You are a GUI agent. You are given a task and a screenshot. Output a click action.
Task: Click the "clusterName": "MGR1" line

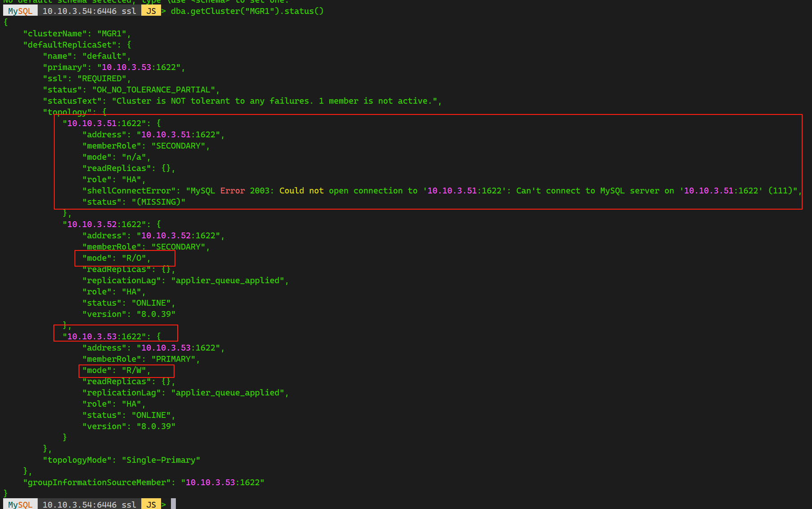point(77,34)
